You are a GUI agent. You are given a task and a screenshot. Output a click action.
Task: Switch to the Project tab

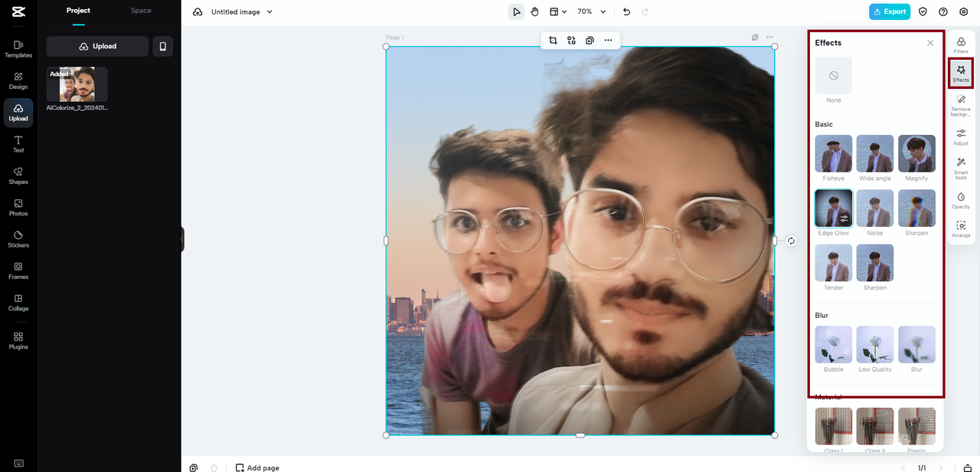(78, 11)
